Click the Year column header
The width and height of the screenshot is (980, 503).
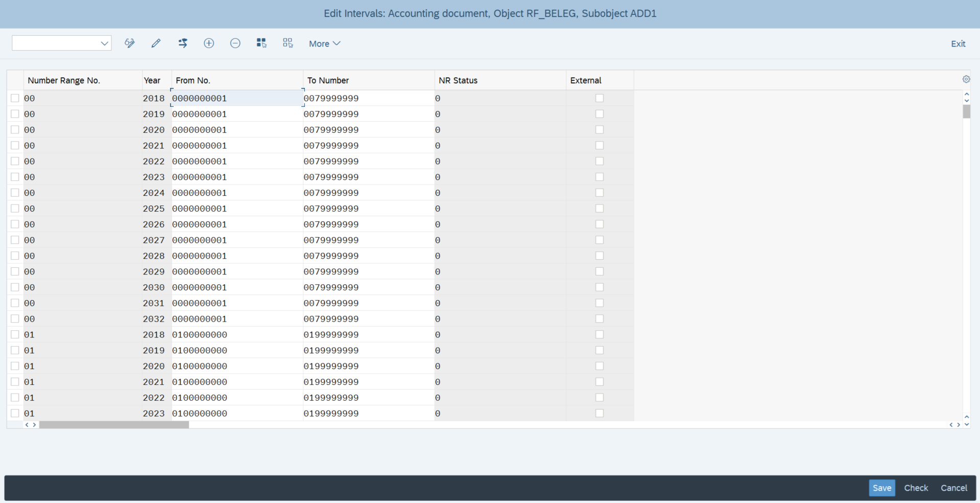157,80
